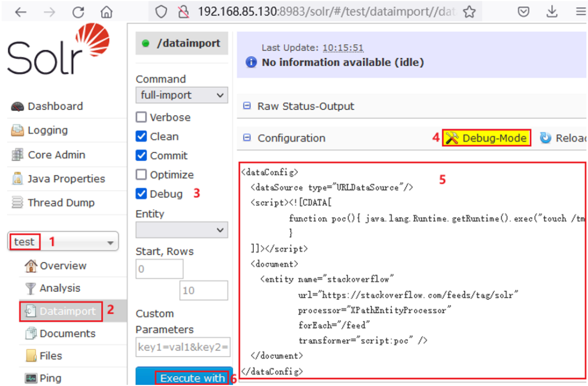Click the Dashboard gauge icon
The image size is (588, 386).
point(17,107)
